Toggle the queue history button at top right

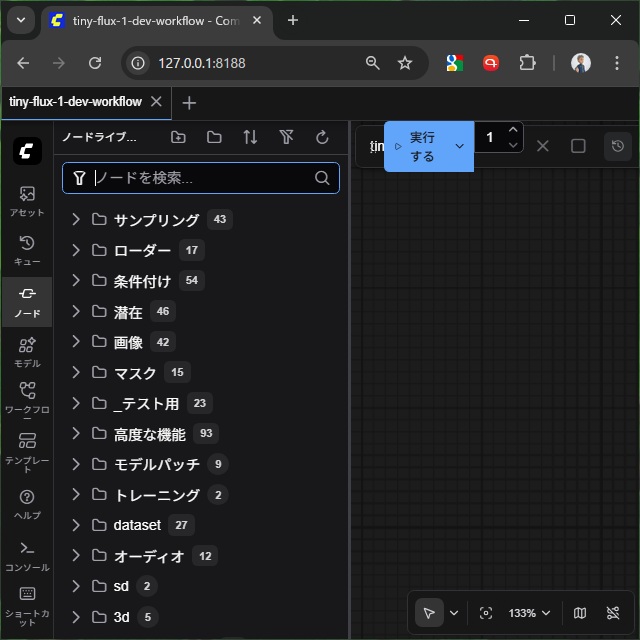[x=617, y=146]
